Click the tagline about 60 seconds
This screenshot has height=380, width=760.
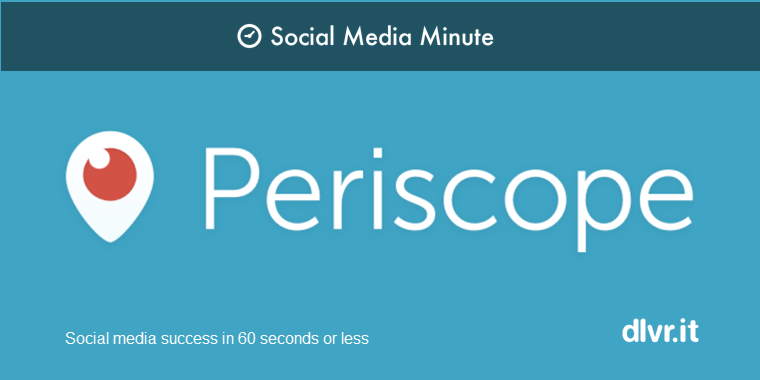point(217,338)
